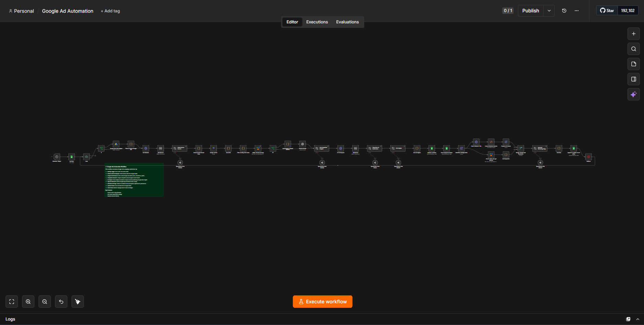This screenshot has width=644, height=325.
Task: Open the add node panel with the plus icon
Action: pyautogui.click(x=633, y=34)
